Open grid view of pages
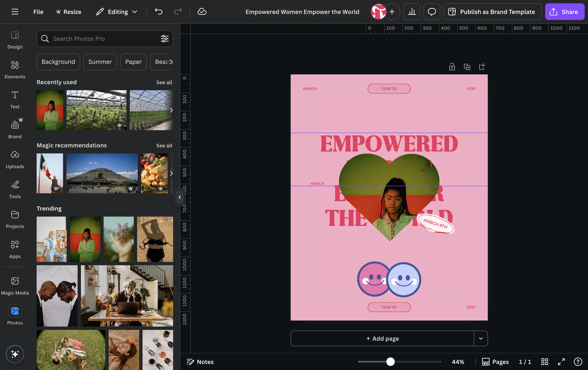 [x=545, y=362]
